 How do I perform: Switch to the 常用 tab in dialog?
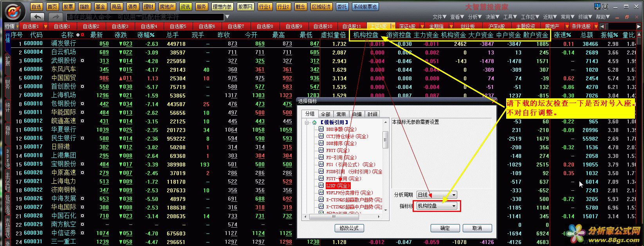(341, 114)
